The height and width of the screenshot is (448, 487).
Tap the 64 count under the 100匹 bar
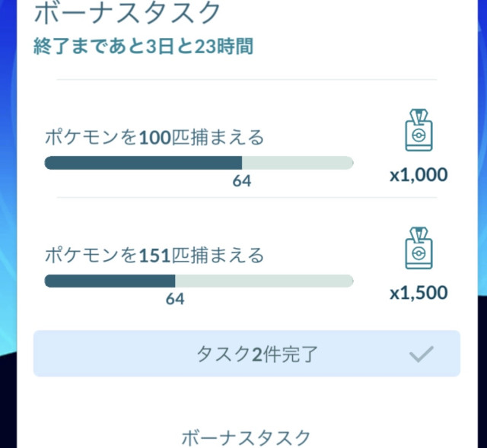[242, 181]
